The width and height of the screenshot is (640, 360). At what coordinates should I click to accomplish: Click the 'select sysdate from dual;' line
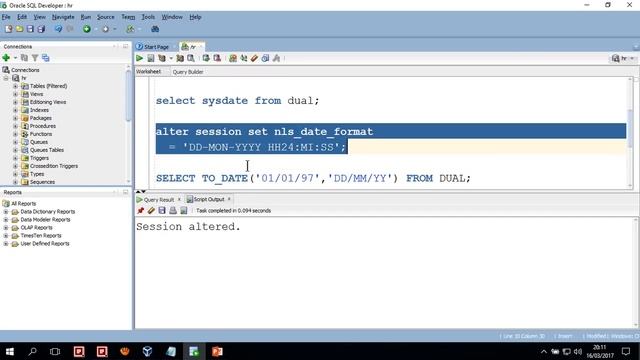[x=237, y=100]
